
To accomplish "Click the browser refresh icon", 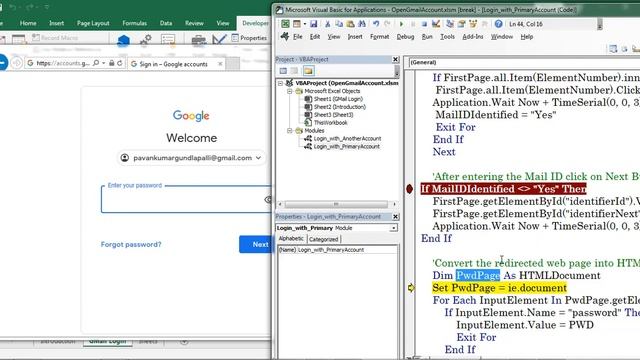I will point(120,63).
